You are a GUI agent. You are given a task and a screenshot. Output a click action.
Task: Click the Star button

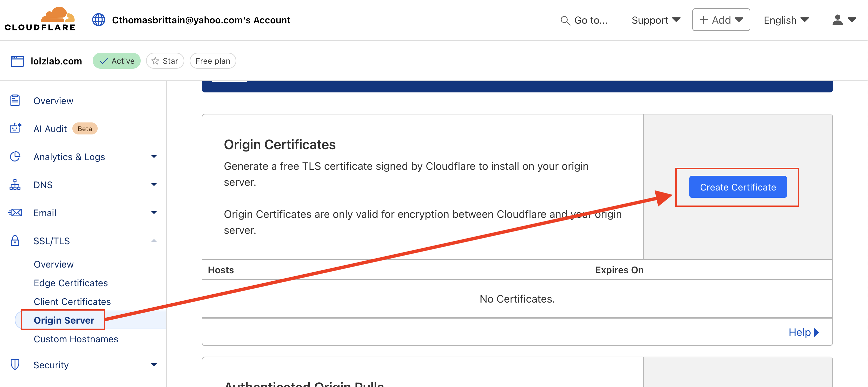pyautogui.click(x=165, y=61)
